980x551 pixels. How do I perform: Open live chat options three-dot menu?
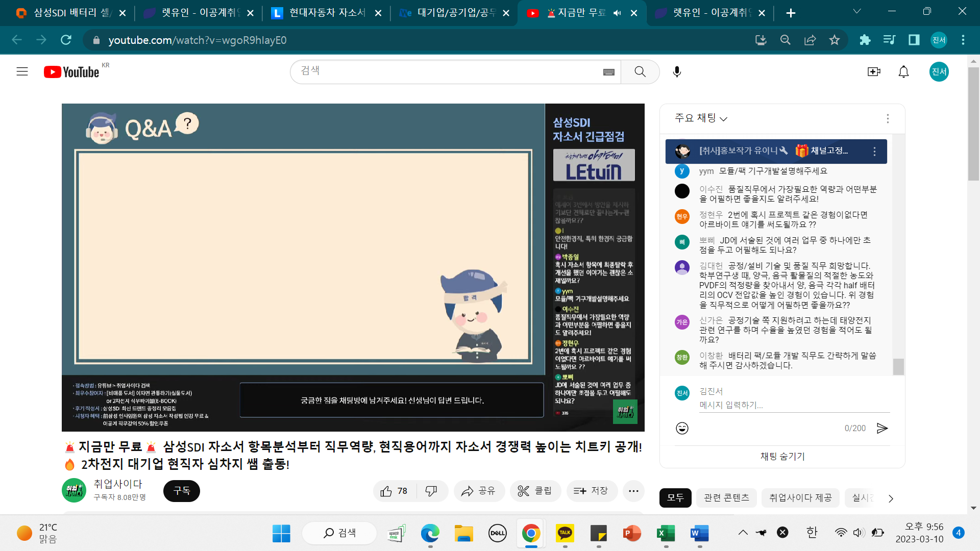pyautogui.click(x=888, y=118)
